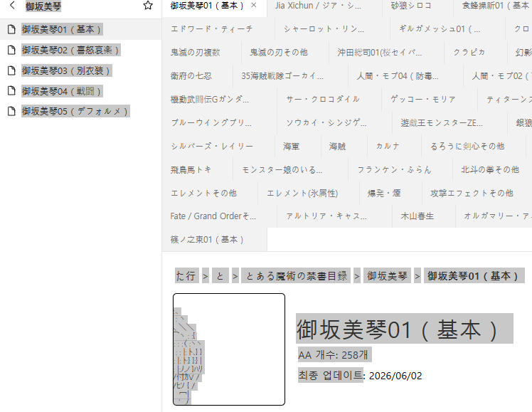This screenshot has width=532, height=412.
Task: Switch to the ブルーウイングブリ tab
Action: tap(220, 122)
